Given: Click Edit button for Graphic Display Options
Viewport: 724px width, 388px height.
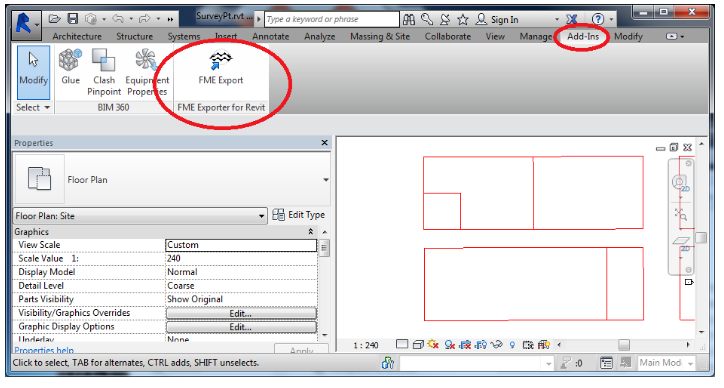Looking at the screenshot, I should tap(241, 327).
